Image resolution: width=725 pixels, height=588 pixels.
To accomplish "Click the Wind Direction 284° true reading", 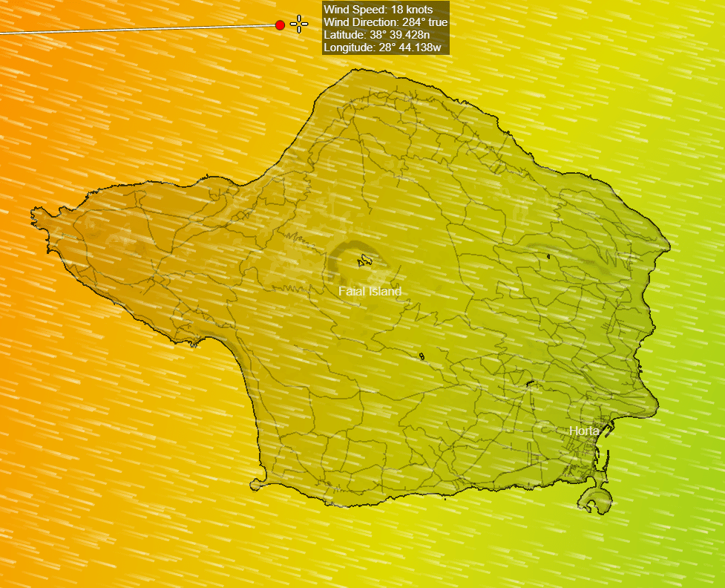I will click(x=385, y=22).
